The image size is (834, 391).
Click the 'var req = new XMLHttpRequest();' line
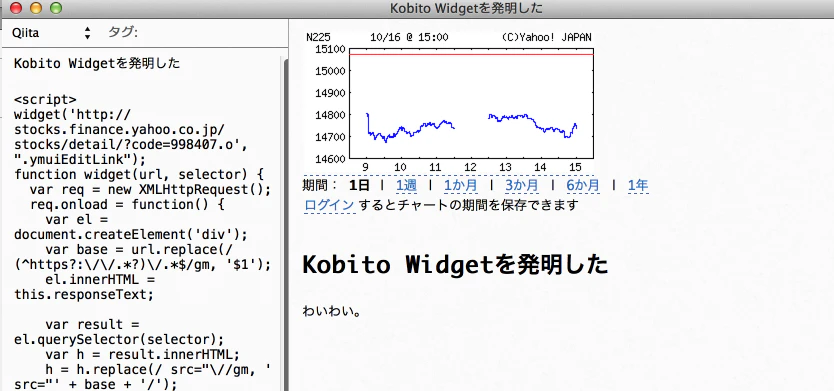click(x=151, y=190)
